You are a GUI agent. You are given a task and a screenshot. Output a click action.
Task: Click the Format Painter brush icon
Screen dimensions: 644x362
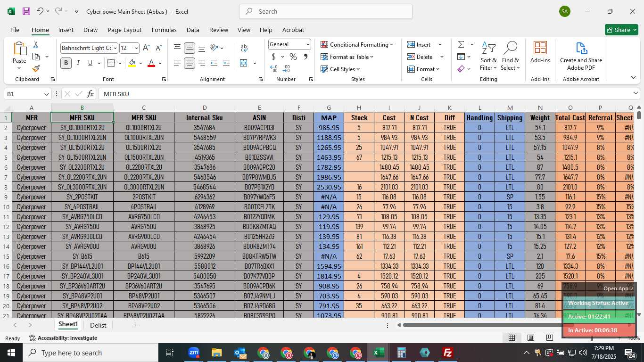coord(36,68)
